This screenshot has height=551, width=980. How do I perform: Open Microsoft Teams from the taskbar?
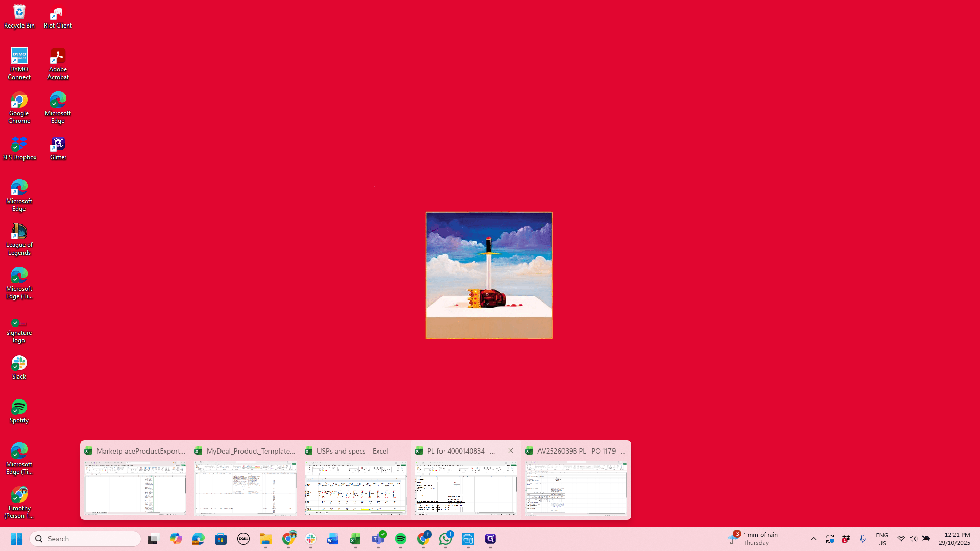(378, 539)
